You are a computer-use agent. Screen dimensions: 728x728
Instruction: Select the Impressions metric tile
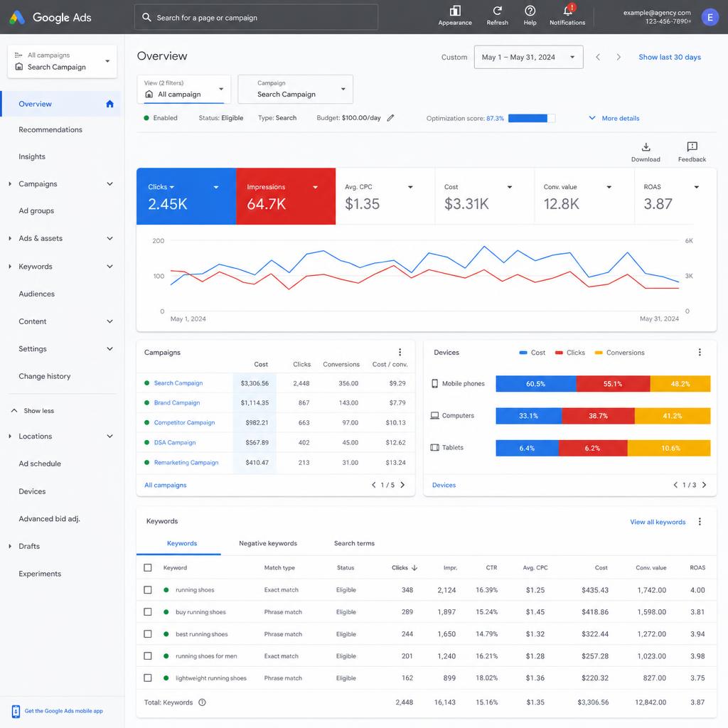click(x=286, y=196)
